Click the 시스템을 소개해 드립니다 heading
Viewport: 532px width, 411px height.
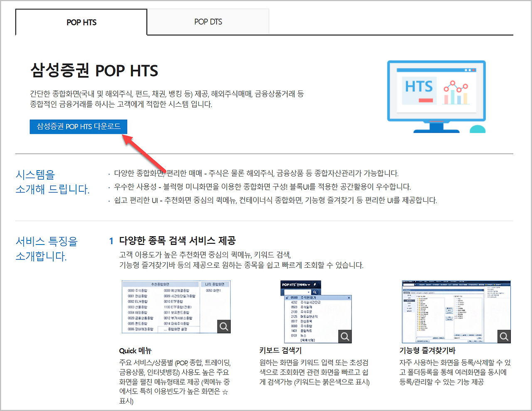tap(52, 182)
